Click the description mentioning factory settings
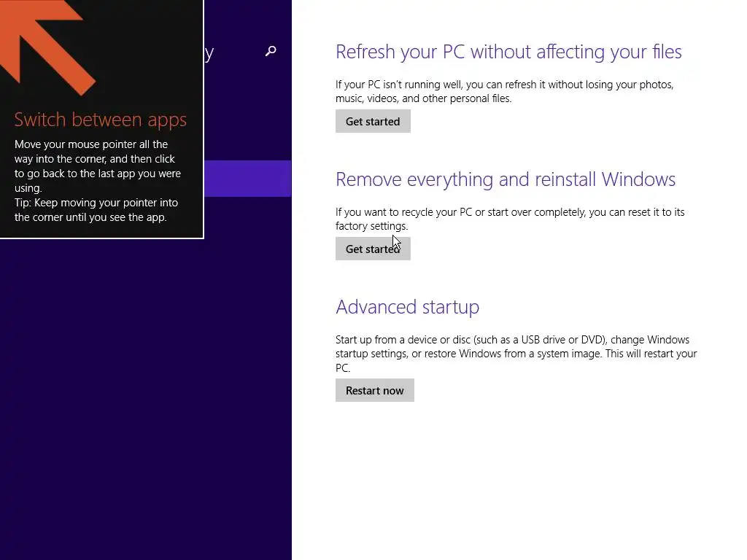Screen dimensions: 747x560 click(510, 219)
